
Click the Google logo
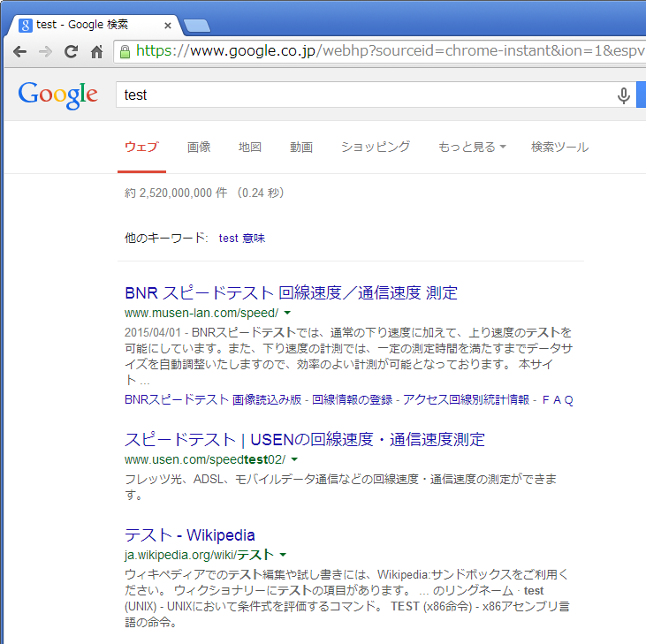tap(57, 95)
